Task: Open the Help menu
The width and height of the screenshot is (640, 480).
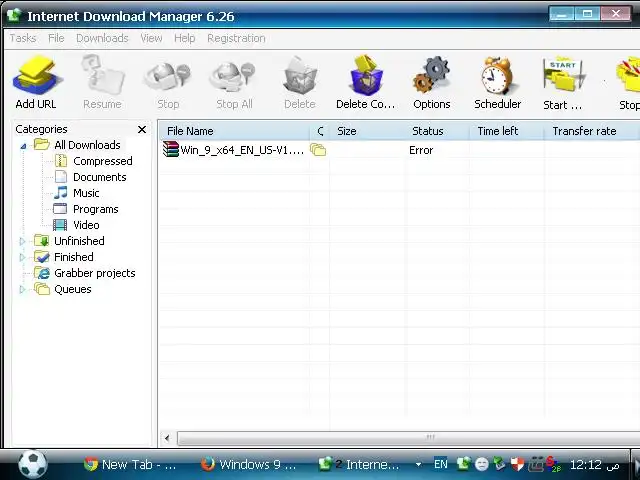Action: (184, 38)
